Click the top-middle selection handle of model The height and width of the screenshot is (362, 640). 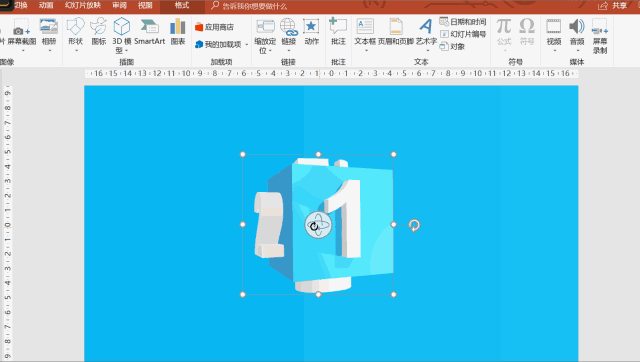coord(318,154)
